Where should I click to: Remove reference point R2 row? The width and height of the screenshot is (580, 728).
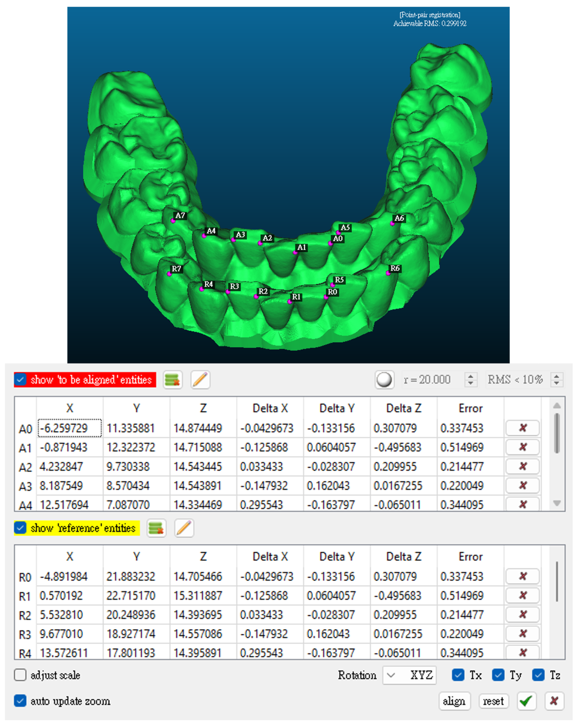click(x=522, y=615)
